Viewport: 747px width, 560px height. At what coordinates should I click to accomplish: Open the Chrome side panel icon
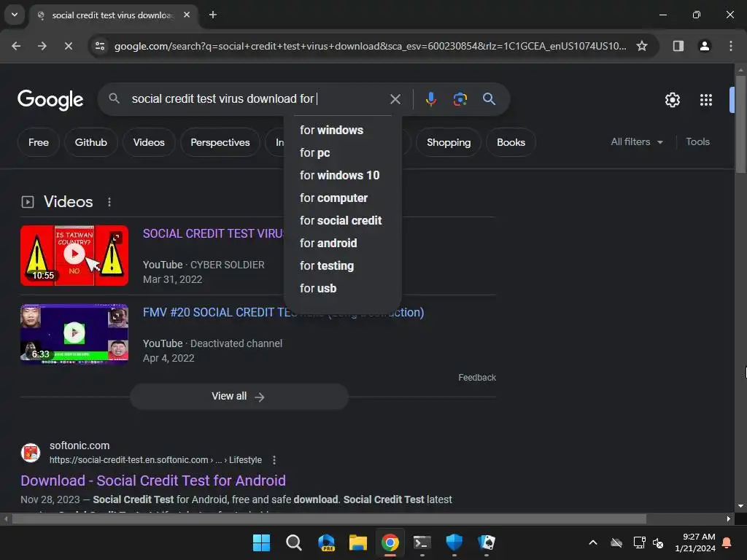coord(678,46)
